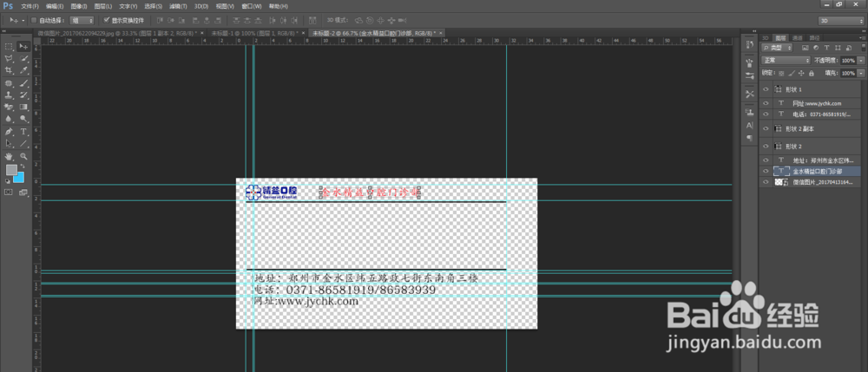The height and width of the screenshot is (372, 868).
Task: Open the 窗口(W) menu
Action: pyautogui.click(x=250, y=7)
